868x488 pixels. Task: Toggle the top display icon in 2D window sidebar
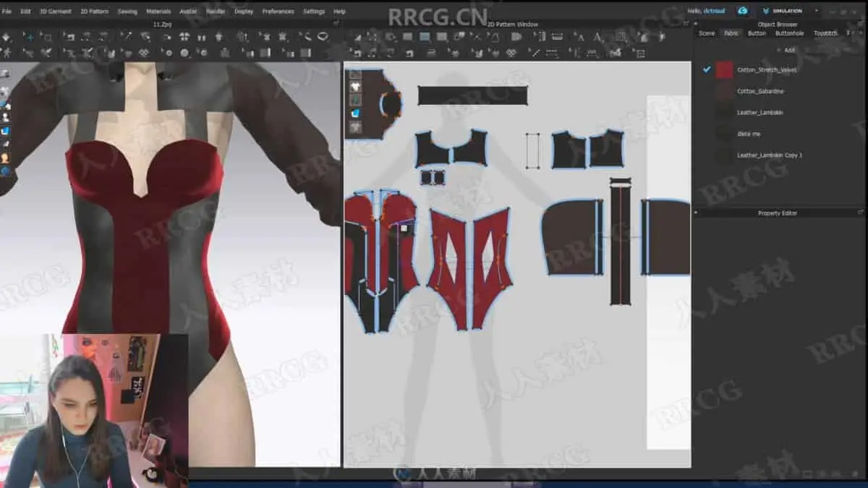[355, 74]
